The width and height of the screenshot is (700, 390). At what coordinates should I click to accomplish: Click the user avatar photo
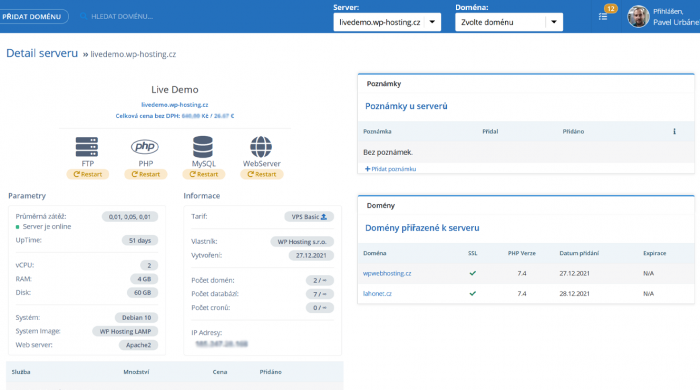(638, 17)
